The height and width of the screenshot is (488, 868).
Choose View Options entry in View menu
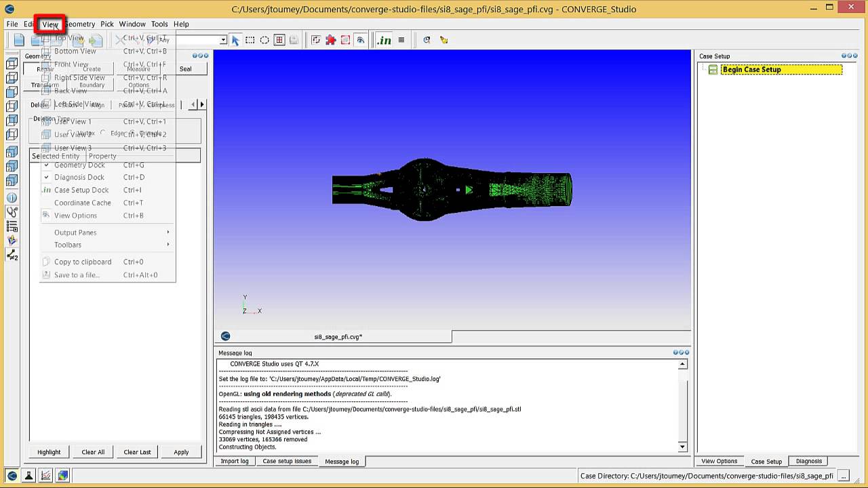pos(107,216)
